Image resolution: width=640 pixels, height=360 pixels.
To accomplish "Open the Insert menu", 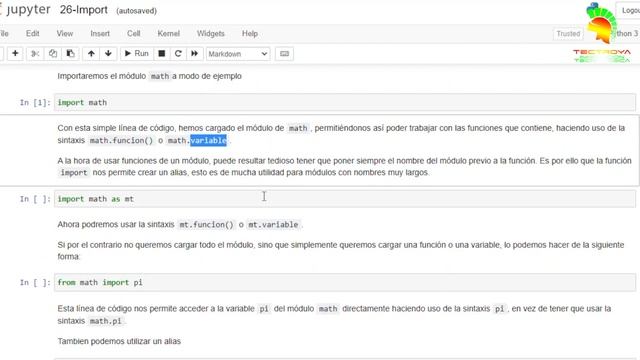I will 100,33.
